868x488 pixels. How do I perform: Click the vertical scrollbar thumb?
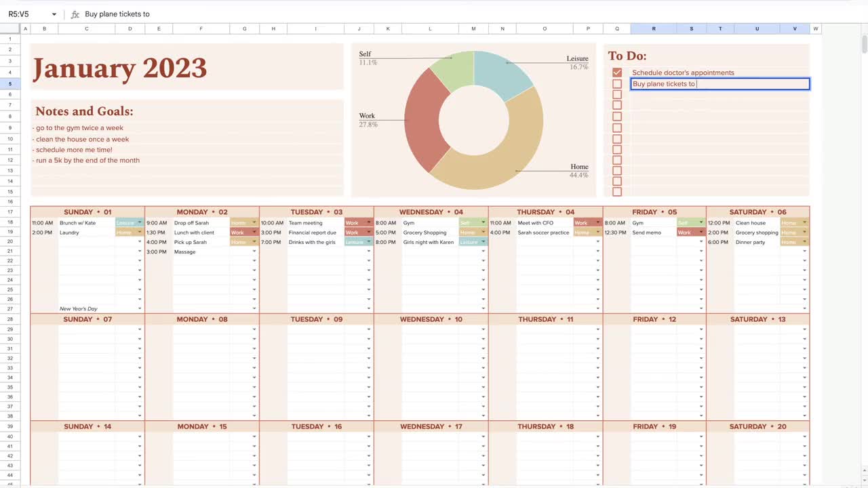coord(864,43)
